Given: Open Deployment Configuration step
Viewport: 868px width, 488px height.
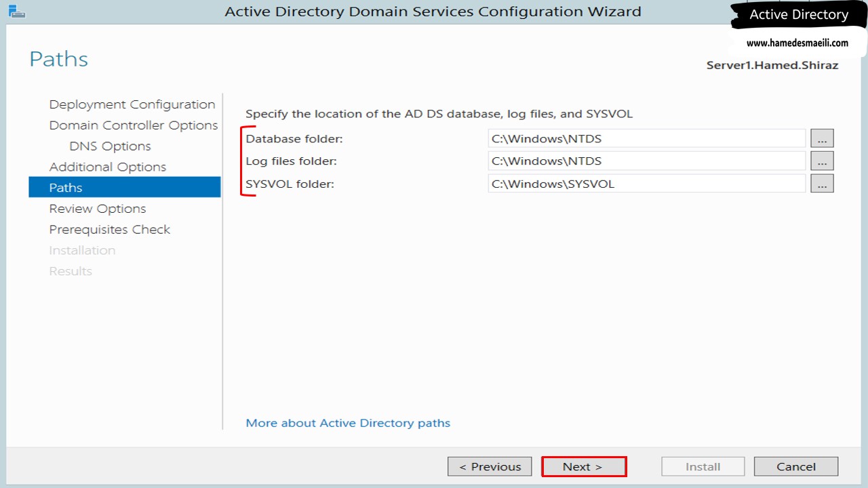Looking at the screenshot, I should [132, 104].
